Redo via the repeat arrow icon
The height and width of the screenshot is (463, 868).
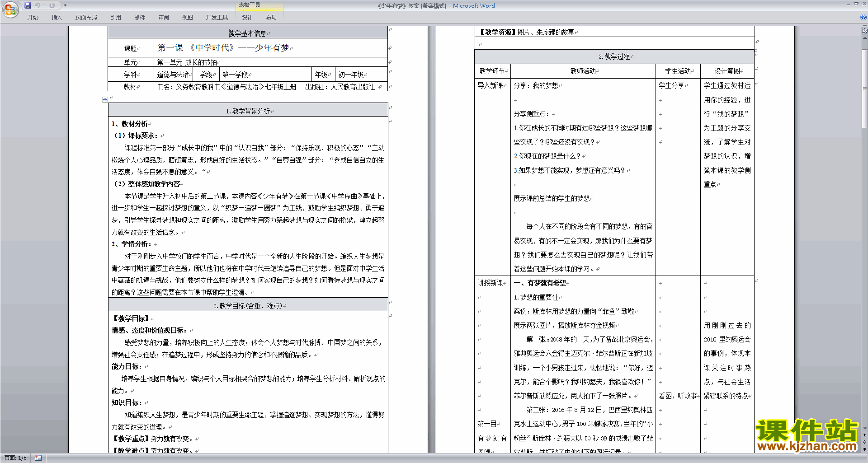[52, 5]
